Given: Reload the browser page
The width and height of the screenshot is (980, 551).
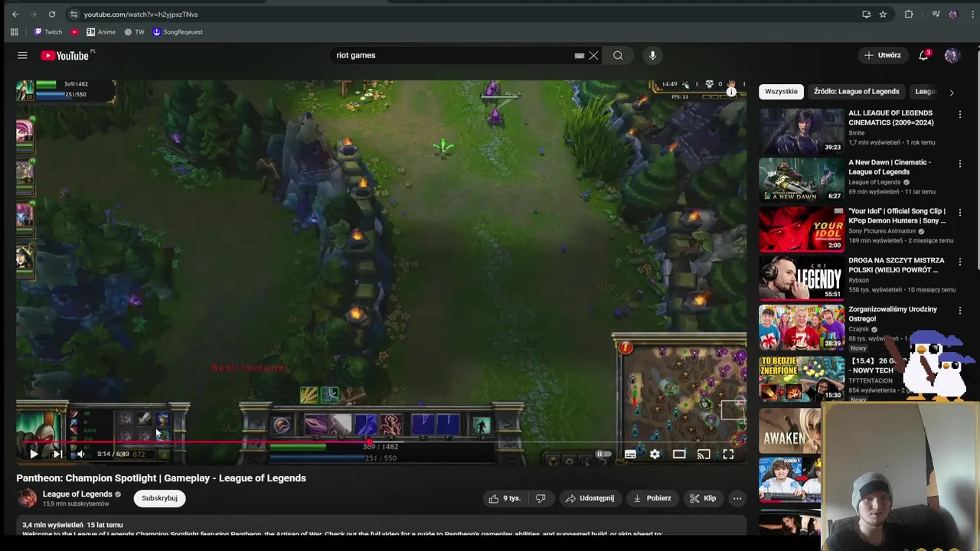Looking at the screenshot, I should point(52,14).
